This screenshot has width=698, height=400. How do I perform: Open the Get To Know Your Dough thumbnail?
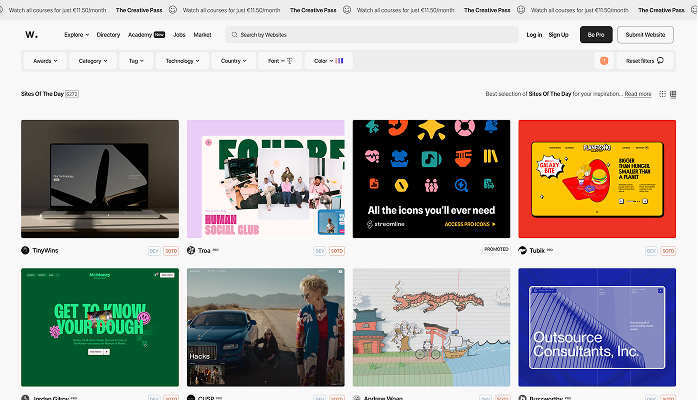pos(100,327)
